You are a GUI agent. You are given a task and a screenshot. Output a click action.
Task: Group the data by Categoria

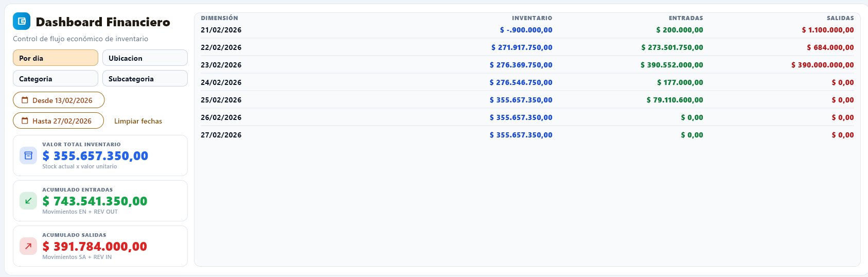tap(56, 79)
